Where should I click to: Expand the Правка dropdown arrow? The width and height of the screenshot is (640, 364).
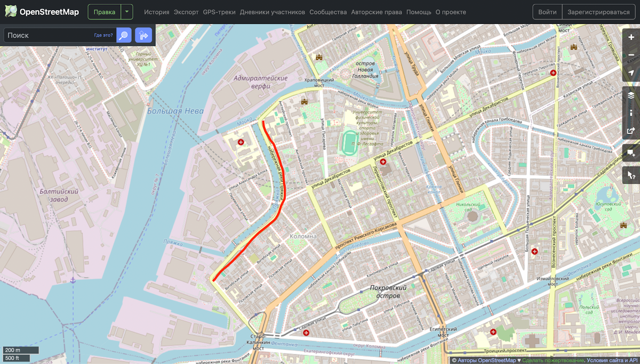(x=126, y=12)
